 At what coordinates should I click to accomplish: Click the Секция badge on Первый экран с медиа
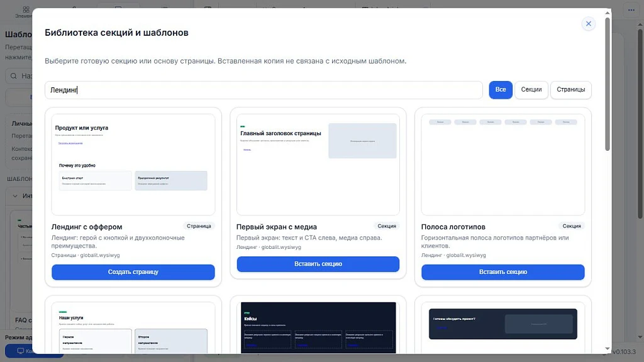click(x=387, y=226)
